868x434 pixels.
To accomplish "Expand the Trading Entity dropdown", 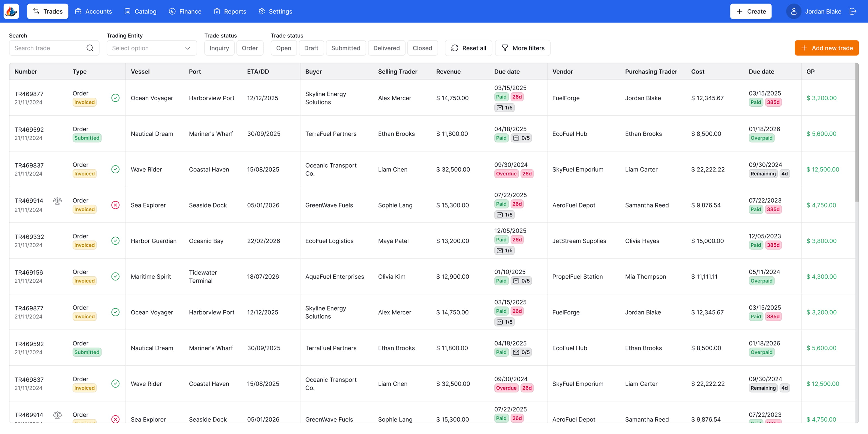I will pos(152,48).
